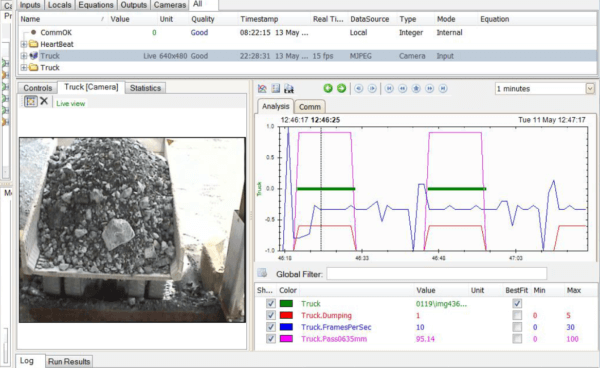This screenshot has width=600, height=368.
Task: Switch to the Inputs tab
Action: pyautogui.click(x=30, y=5)
